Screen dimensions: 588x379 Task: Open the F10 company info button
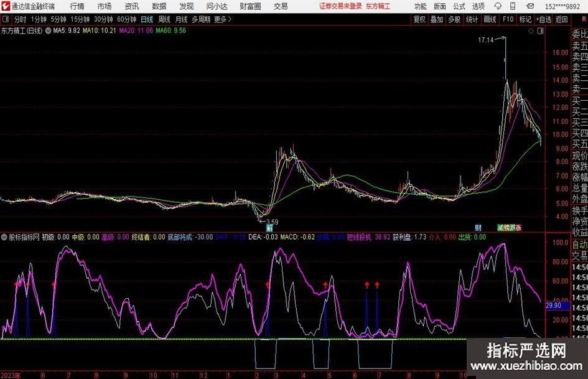point(508,19)
